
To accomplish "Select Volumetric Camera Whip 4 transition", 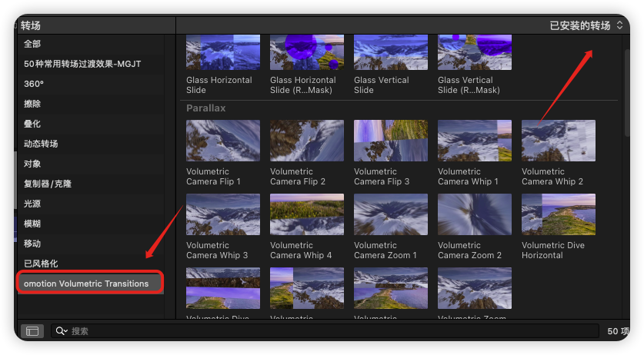I will (x=307, y=214).
